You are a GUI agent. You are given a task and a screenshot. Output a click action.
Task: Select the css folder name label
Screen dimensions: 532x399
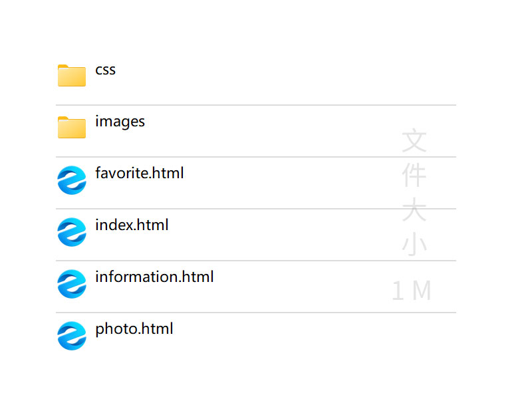(105, 70)
